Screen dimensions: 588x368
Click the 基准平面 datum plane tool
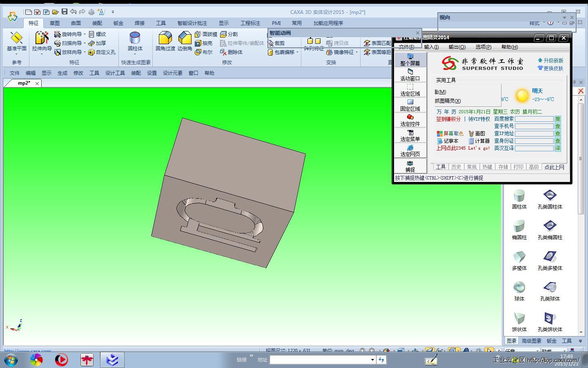click(x=16, y=42)
